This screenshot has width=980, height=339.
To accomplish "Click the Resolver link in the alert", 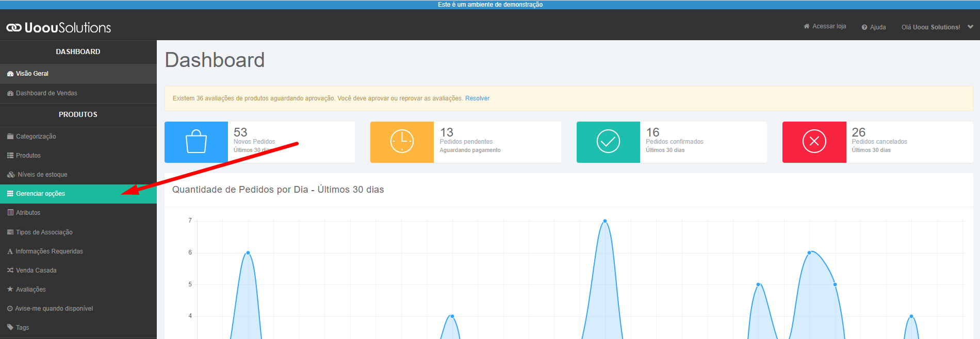I will pyautogui.click(x=477, y=98).
